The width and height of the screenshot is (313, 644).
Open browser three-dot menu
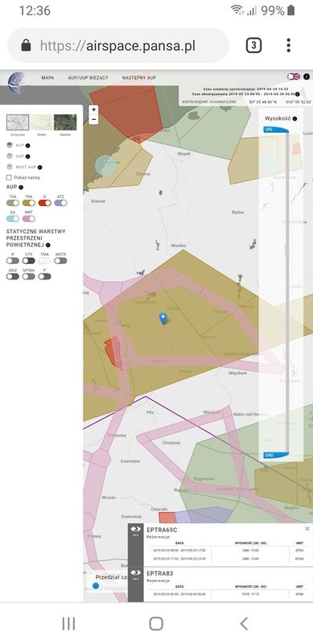click(289, 45)
